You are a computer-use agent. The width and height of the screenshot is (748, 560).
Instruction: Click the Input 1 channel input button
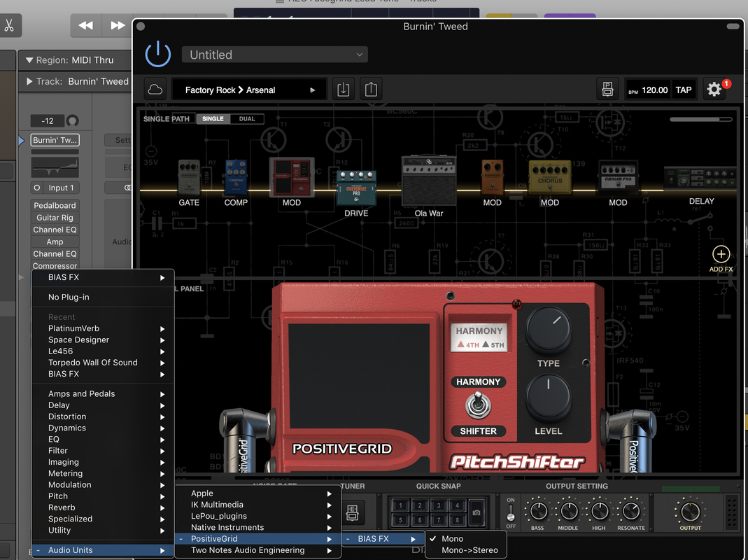[x=61, y=188]
